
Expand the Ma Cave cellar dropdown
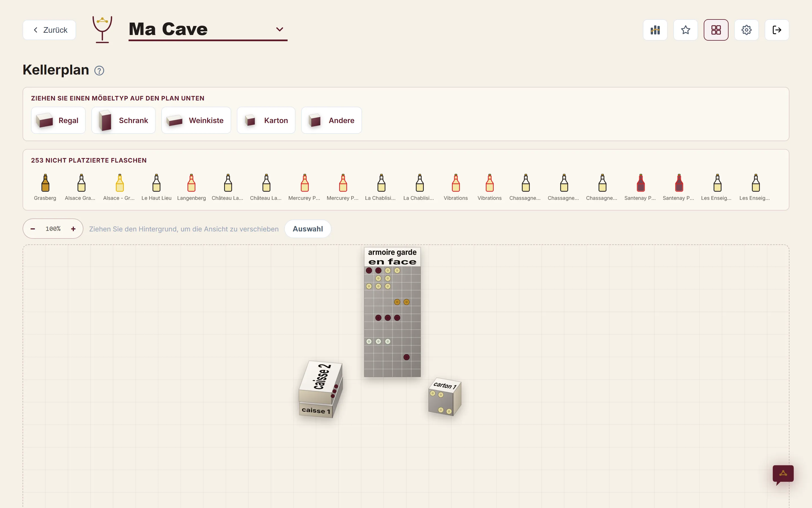279,29
